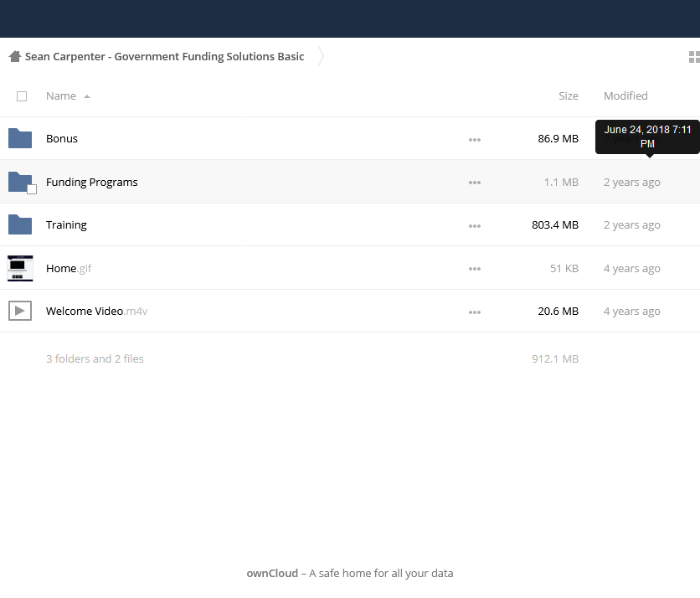Open Home.gif thumbnail preview
The height and width of the screenshot is (598, 700).
(x=20, y=268)
